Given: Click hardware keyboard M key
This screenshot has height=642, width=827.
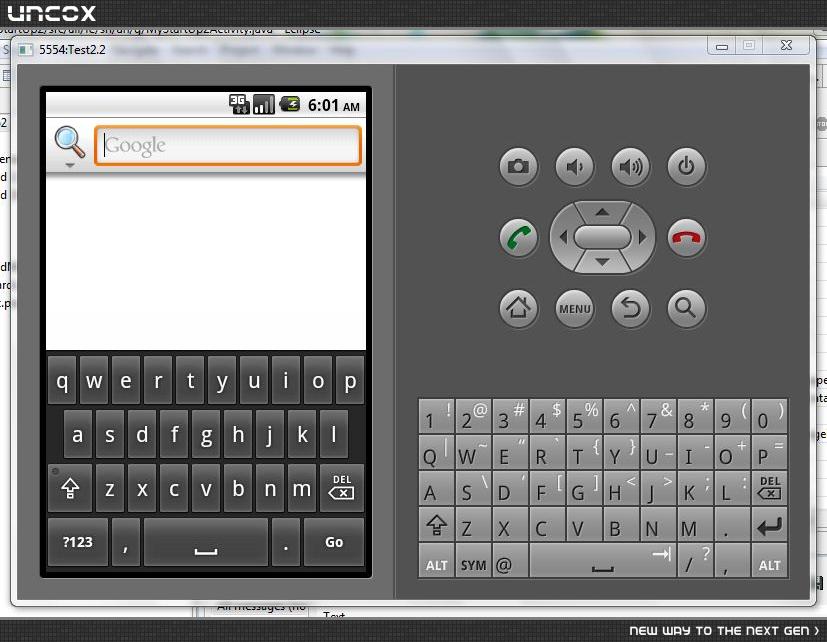Looking at the screenshot, I should [696, 524].
